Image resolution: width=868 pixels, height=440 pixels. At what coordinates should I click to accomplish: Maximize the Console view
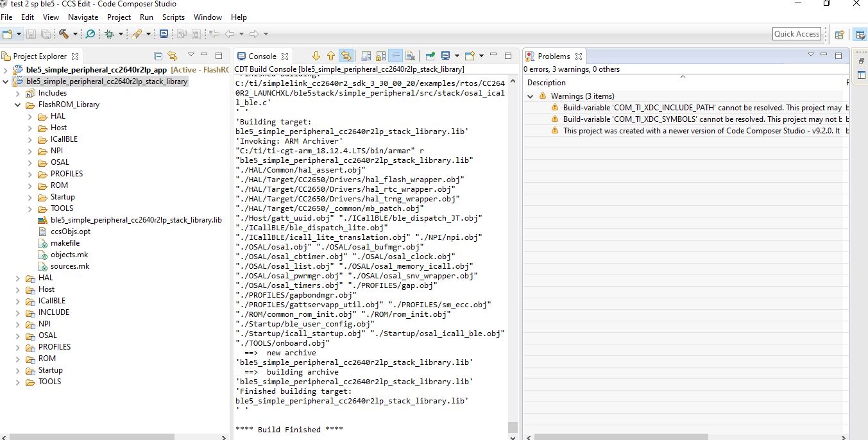coord(508,56)
